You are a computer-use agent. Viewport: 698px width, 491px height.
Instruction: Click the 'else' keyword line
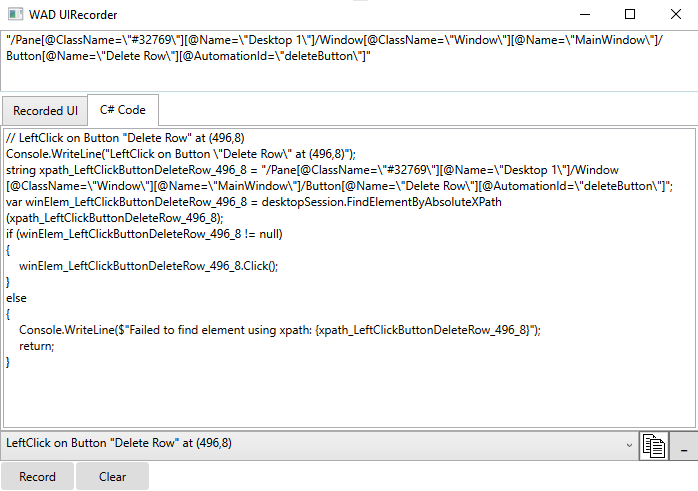[x=16, y=298]
